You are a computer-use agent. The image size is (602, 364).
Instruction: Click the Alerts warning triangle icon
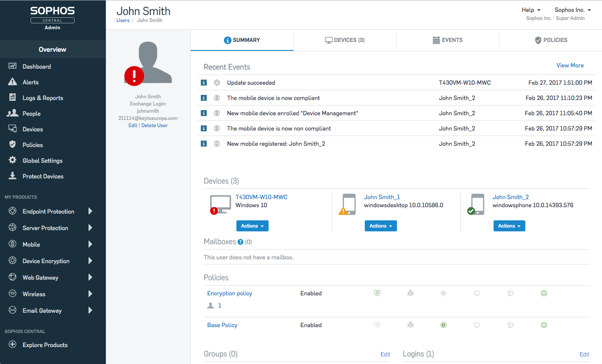pos(13,82)
